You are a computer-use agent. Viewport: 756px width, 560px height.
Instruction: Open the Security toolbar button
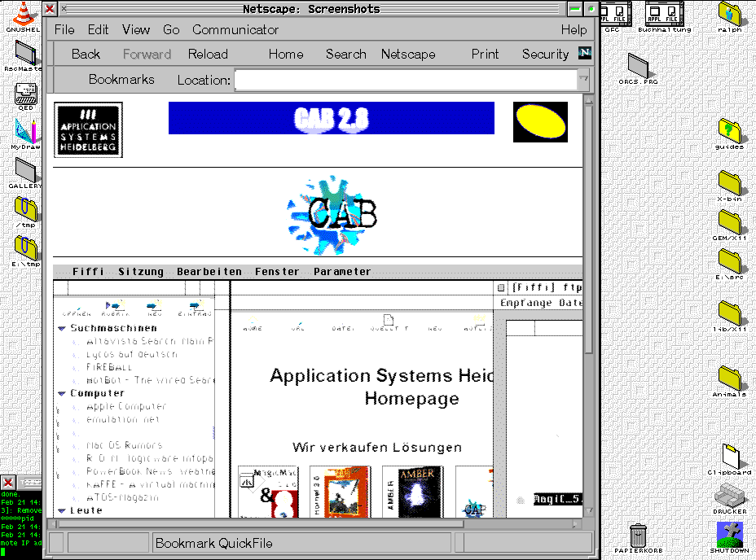[x=545, y=54]
